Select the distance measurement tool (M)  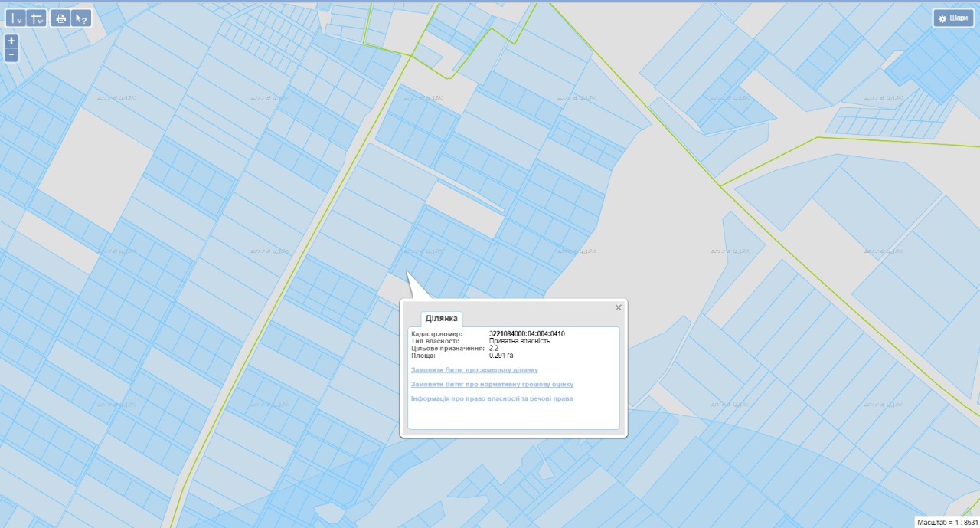16,18
